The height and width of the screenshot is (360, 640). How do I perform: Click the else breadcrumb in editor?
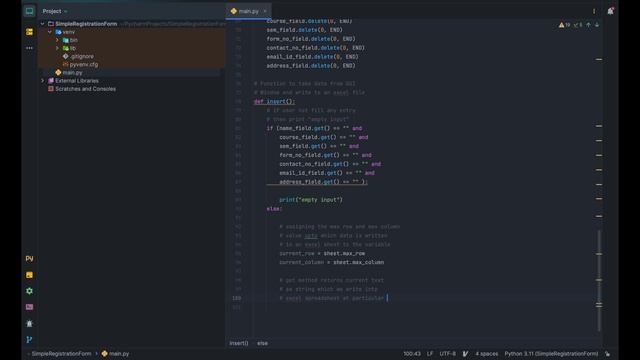pyautogui.click(x=262, y=343)
